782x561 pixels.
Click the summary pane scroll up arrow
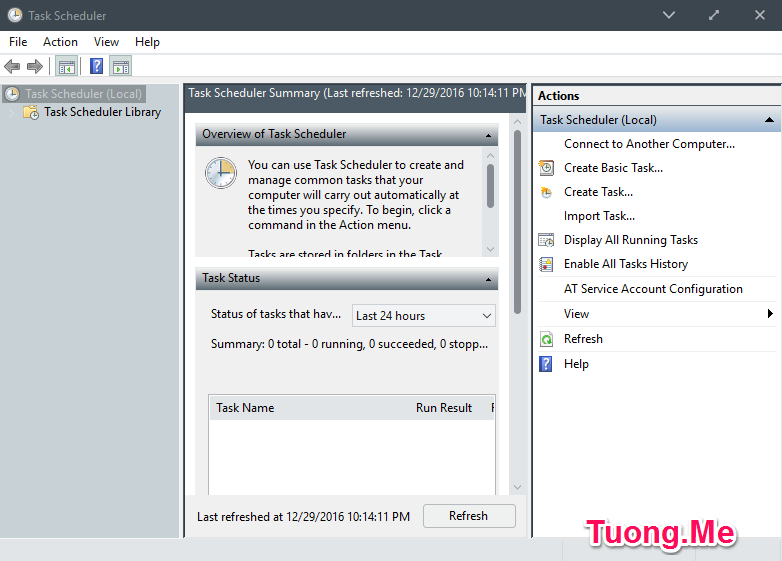click(517, 122)
